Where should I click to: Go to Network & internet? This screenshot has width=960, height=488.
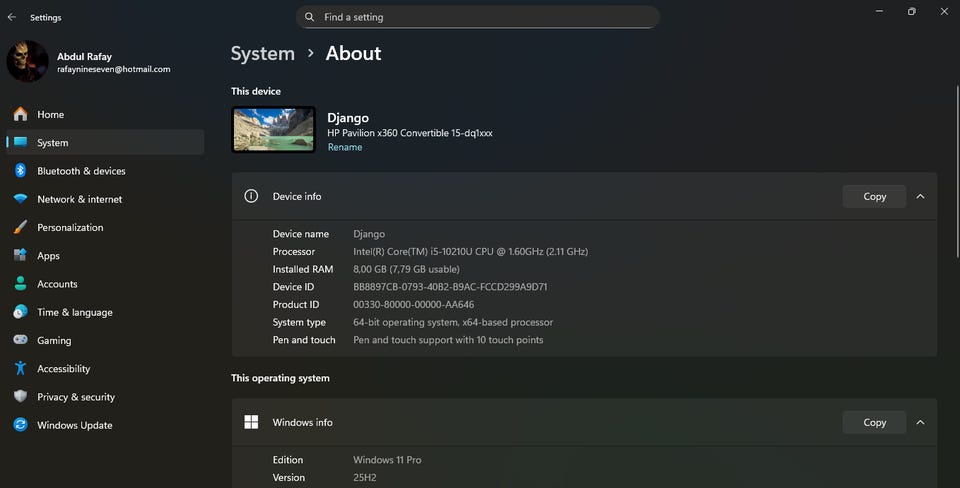click(105, 199)
